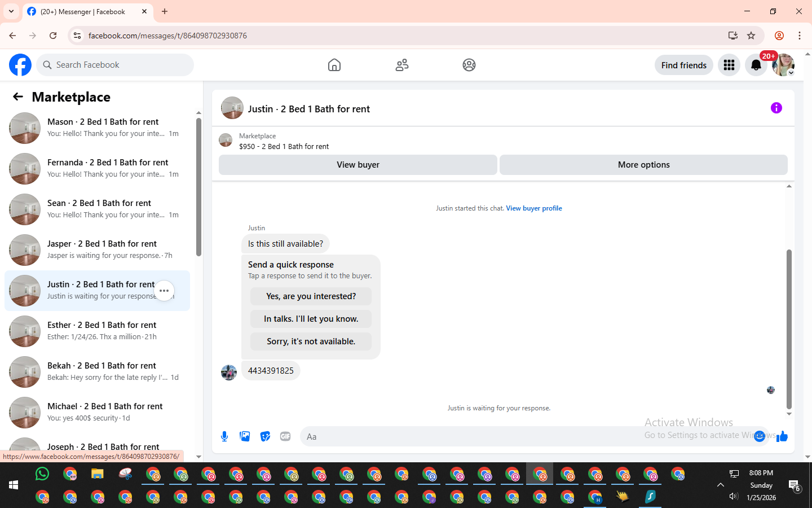The image size is (812, 508).
Task: Send quick reply 'In talks. I'll let you know.'
Action: [x=311, y=319]
